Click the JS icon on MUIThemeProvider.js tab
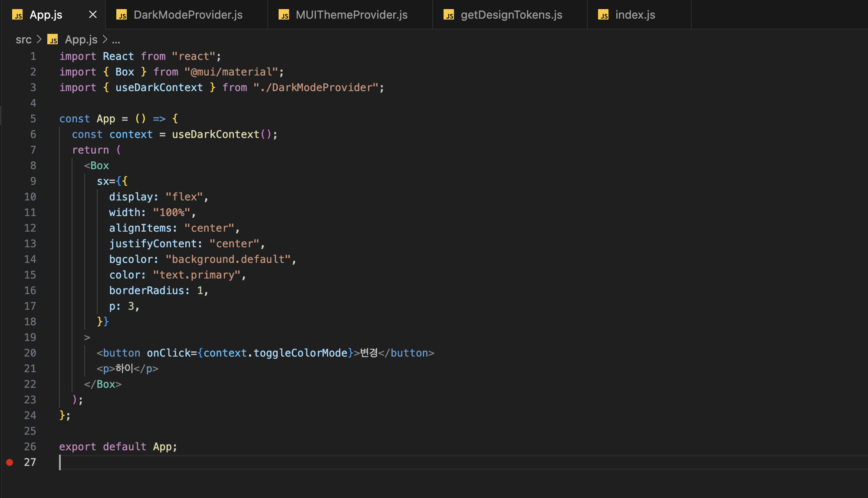 pyautogui.click(x=284, y=15)
